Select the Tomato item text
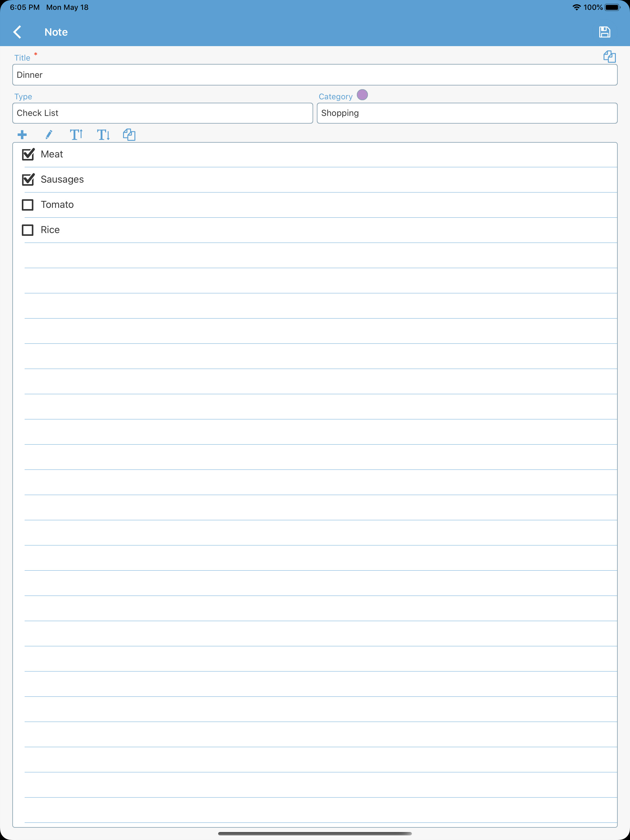 tap(57, 205)
